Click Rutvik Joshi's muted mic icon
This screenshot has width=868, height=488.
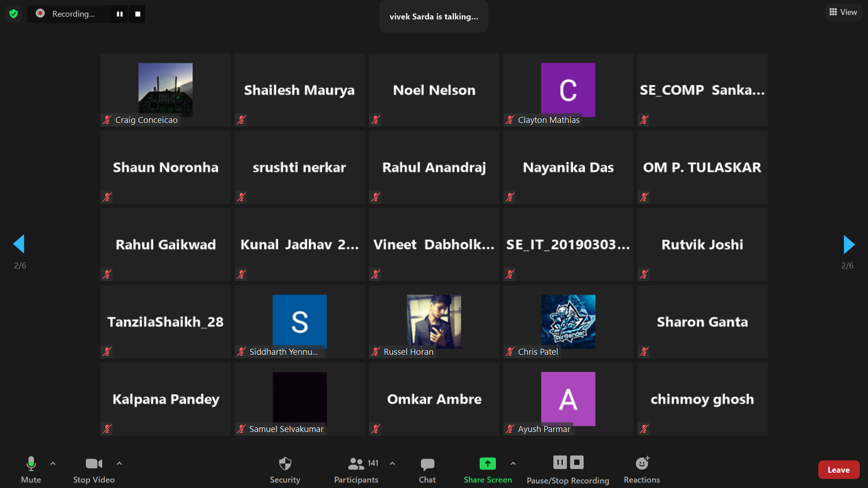click(644, 274)
